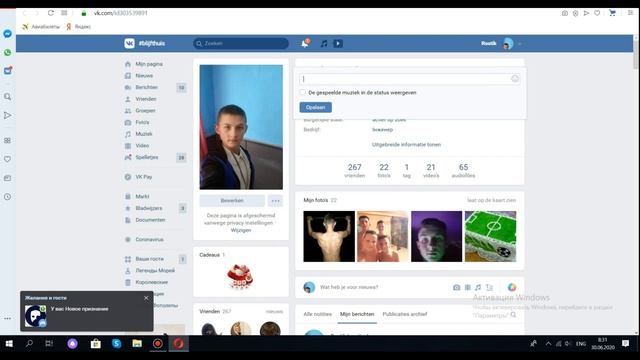Attach music note to new post
The width and height of the screenshot is (640, 360).
(x=478, y=287)
